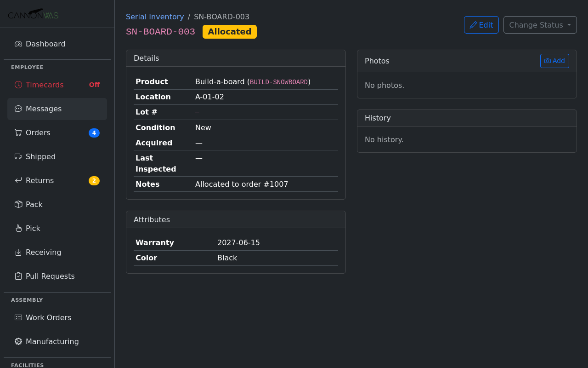Expand the ASSEMBLY sidebar section
The width and height of the screenshot is (588, 368).
[x=27, y=299]
